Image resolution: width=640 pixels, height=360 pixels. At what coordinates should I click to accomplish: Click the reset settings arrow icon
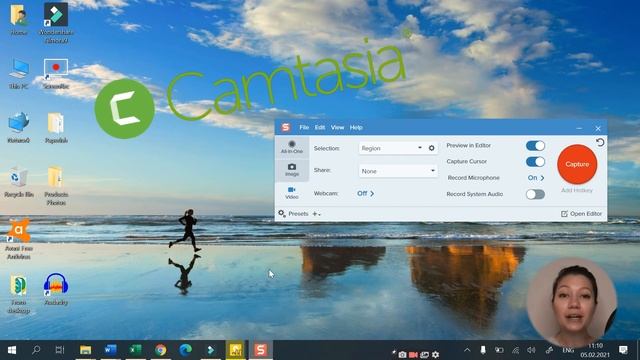tap(600, 142)
